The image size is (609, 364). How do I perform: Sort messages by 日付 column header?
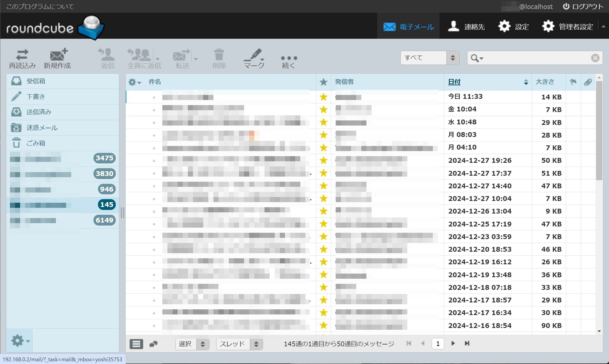tap(454, 82)
